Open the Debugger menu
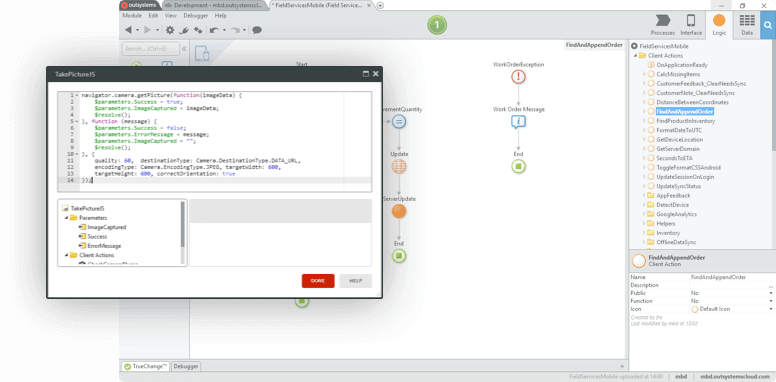776x382 pixels. (x=195, y=15)
